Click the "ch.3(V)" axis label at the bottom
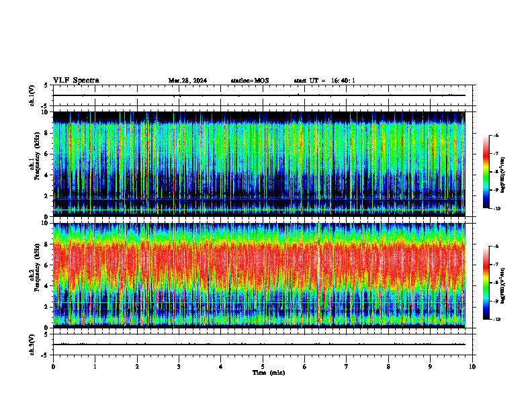532x411 pixels. tap(32, 345)
